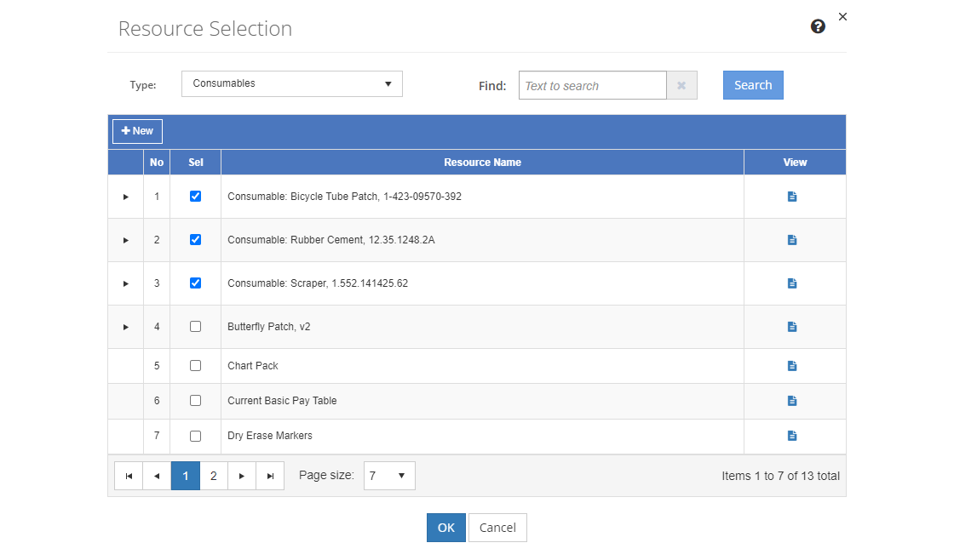Uncheck Bicycle Tube Patch checkbox
Screen dimensions: 954x560
(x=195, y=196)
